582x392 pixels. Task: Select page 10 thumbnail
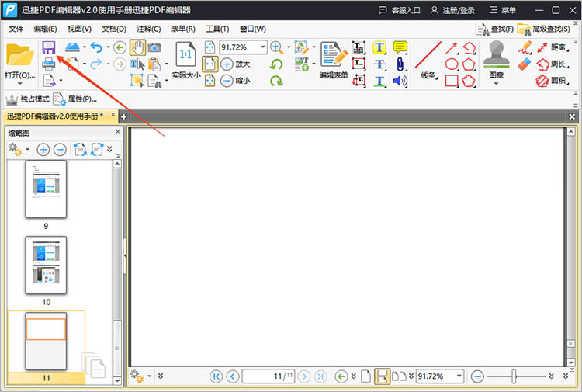click(46, 265)
